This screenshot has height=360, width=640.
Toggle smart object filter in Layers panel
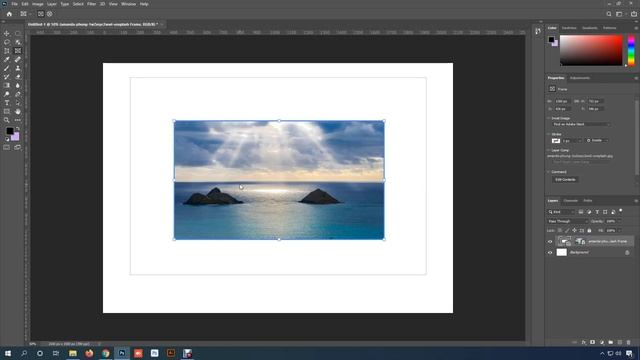point(613,212)
